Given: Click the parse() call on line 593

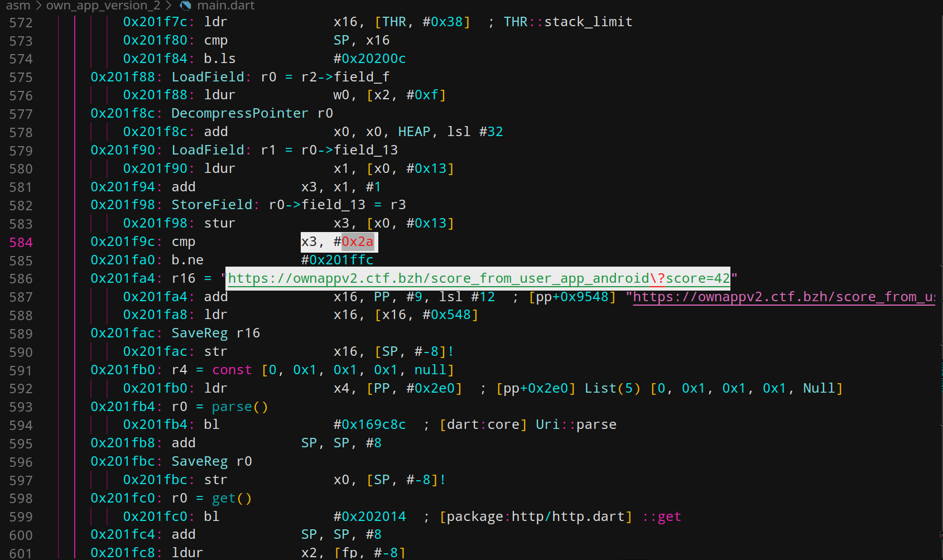Looking at the screenshot, I should click(240, 407).
